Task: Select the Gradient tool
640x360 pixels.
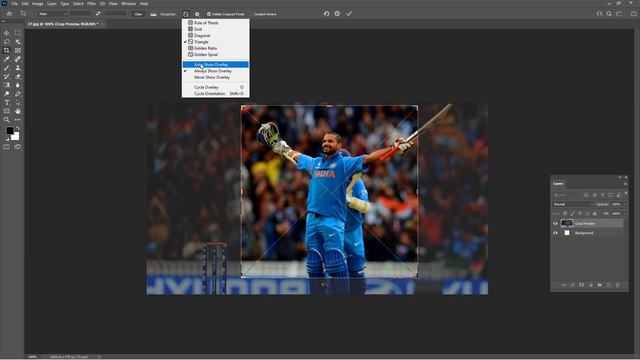Action: tap(7, 85)
